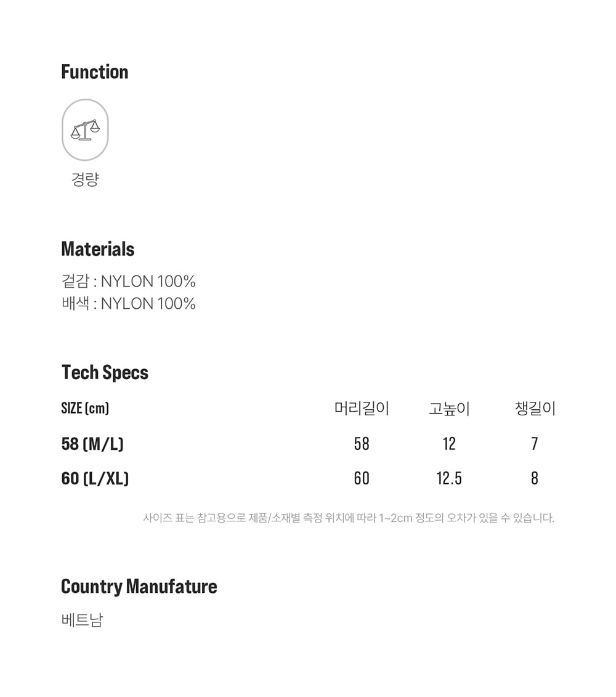Select the 58 (M/L) size row label
Viewport: 616px width, 697px height.
pyautogui.click(x=92, y=444)
